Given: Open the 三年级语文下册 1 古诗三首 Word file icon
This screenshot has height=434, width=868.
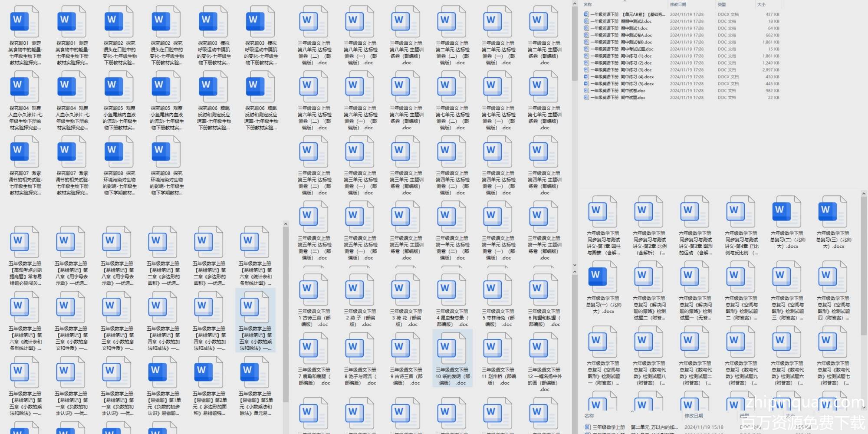Looking at the screenshot, I should click(x=314, y=290).
